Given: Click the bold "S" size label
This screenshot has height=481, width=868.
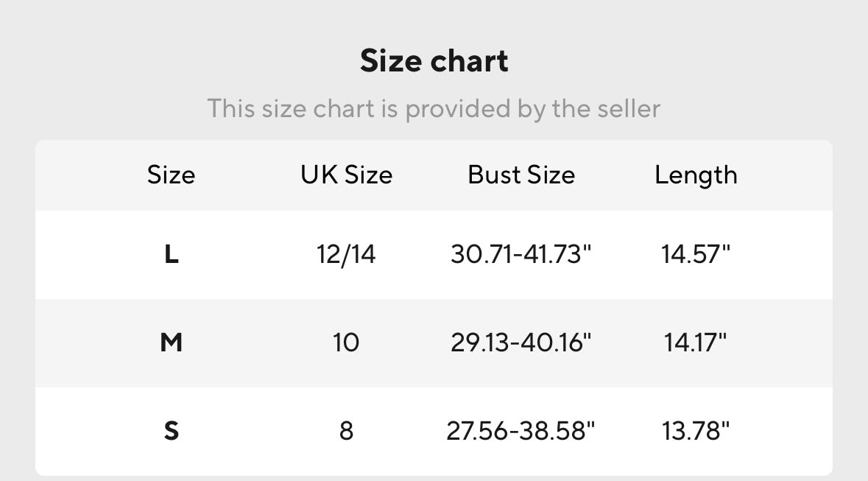Looking at the screenshot, I should click(x=171, y=430).
